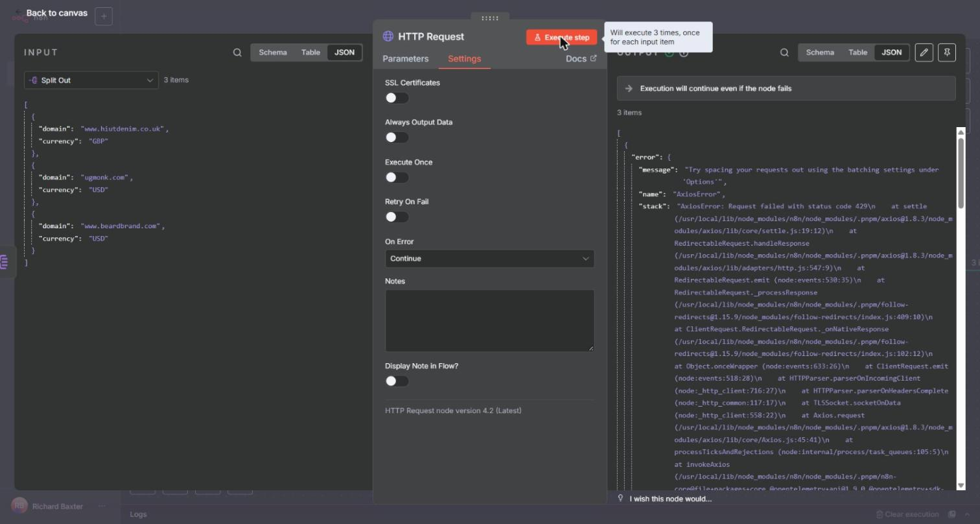Open the Logs panel
This screenshot has width=980, height=524.
click(x=138, y=514)
